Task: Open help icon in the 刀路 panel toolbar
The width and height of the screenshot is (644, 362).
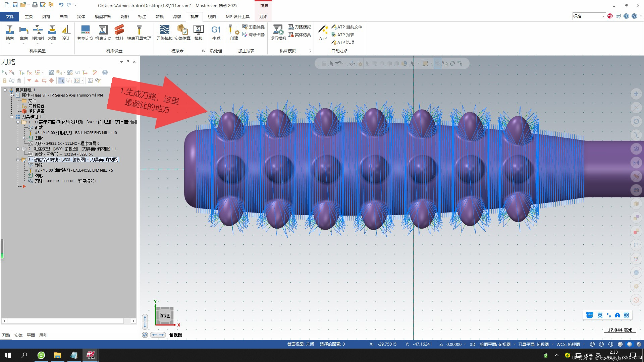Action: pyautogui.click(x=105, y=72)
